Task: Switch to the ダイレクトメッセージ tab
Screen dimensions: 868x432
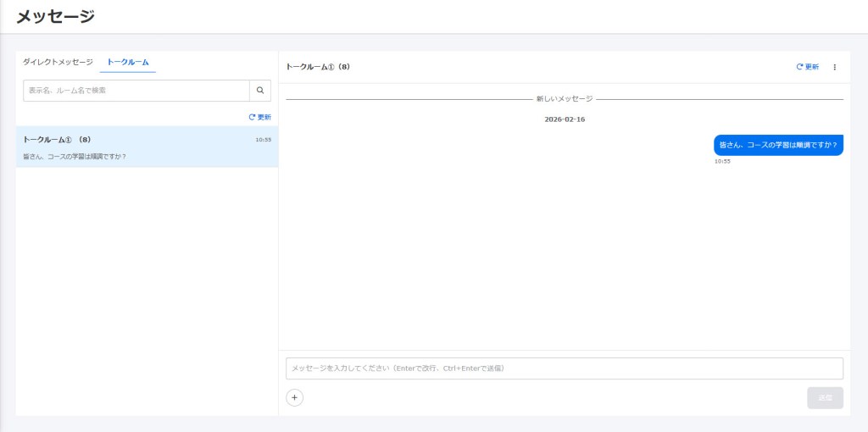Action: 58,62
